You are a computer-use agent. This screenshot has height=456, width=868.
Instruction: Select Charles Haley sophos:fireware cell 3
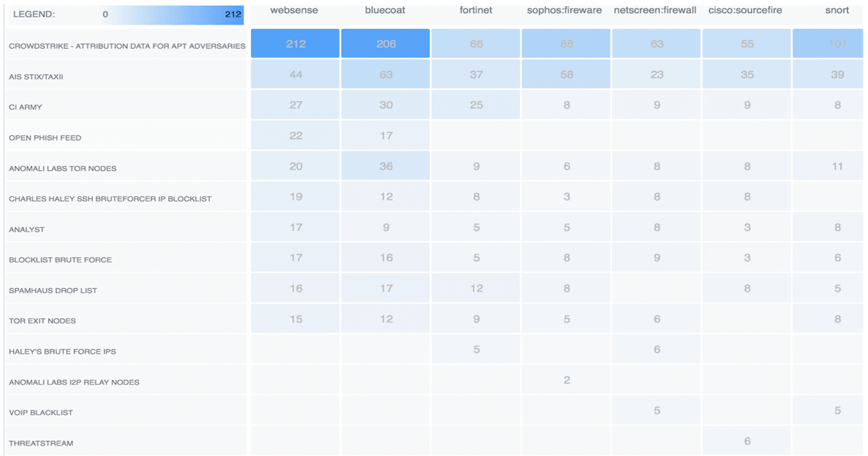pyautogui.click(x=566, y=196)
